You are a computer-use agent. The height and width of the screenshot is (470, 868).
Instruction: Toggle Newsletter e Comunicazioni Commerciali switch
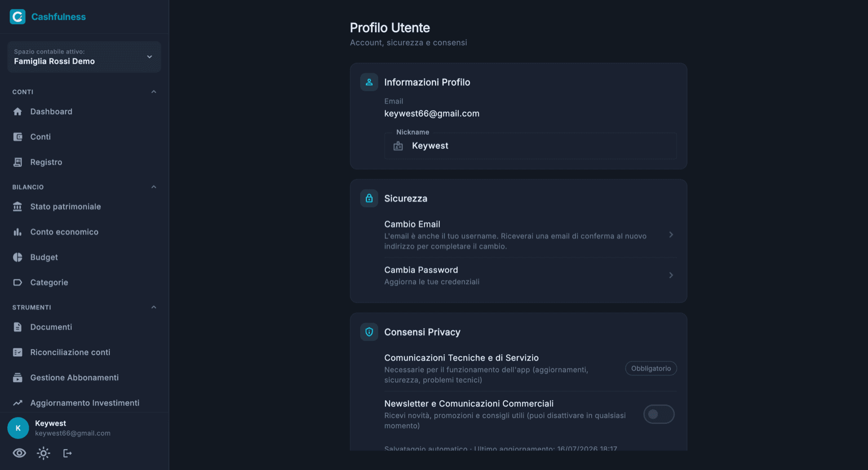pos(659,414)
